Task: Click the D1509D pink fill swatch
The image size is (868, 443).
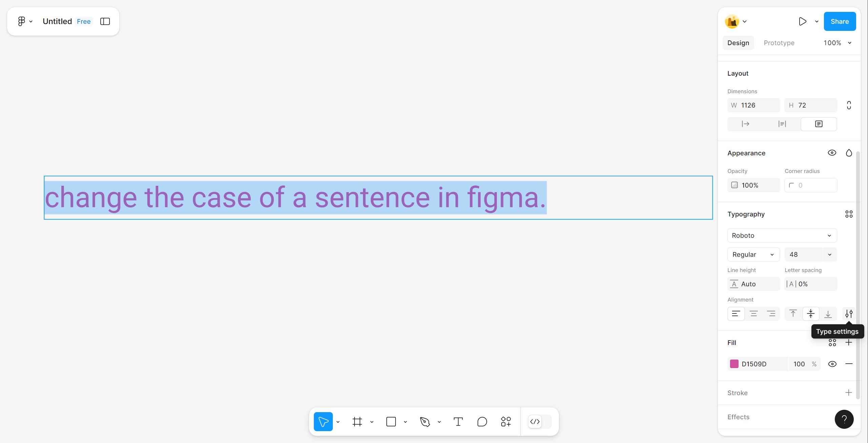Action: (734, 364)
